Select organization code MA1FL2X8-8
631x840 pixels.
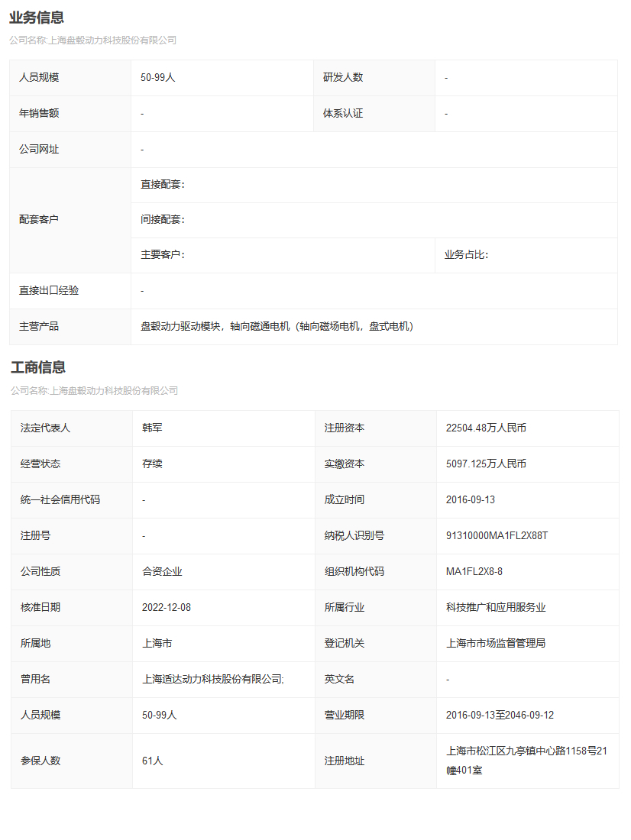pos(474,572)
